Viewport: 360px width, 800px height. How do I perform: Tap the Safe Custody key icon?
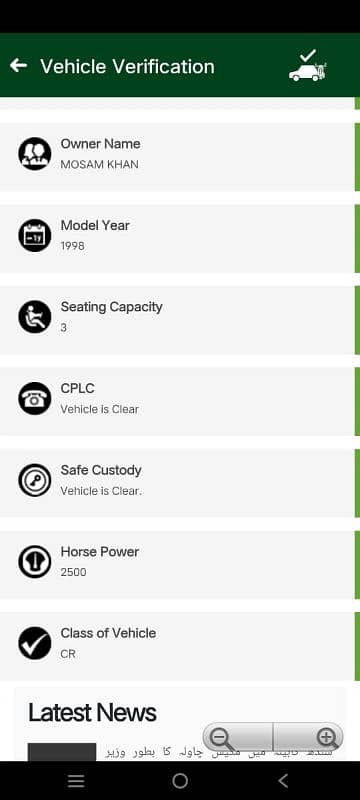(x=35, y=480)
